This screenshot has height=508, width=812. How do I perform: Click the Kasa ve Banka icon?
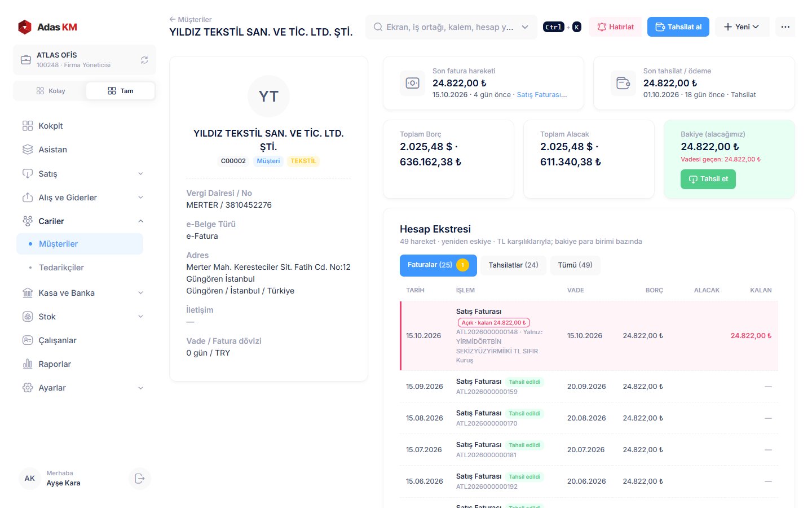point(28,293)
